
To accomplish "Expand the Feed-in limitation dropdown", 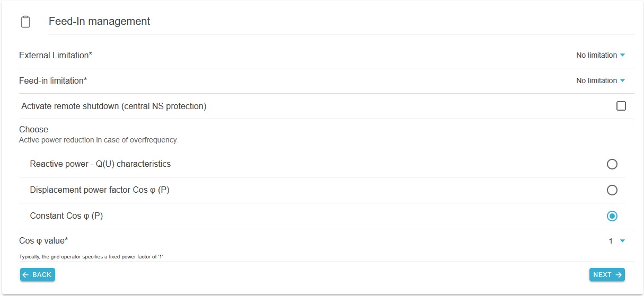I will pos(601,80).
